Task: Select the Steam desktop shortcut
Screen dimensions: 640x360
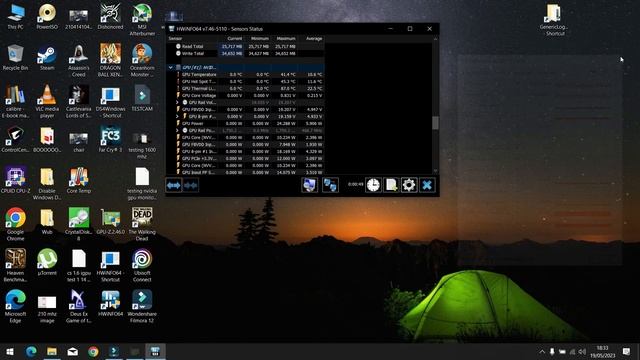Action: (x=47, y=57)
